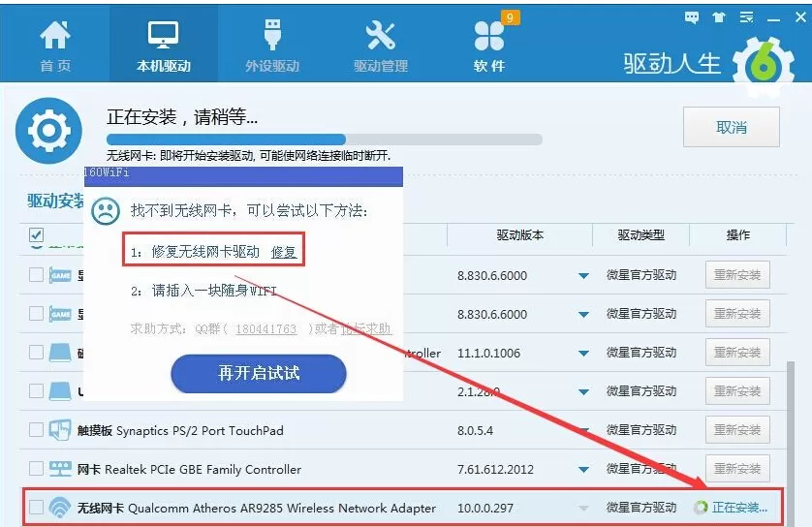This screenshot has width=812, height=527.
Task: Open the feedback chat icon in title bar
Action: [x=691, y=18]
